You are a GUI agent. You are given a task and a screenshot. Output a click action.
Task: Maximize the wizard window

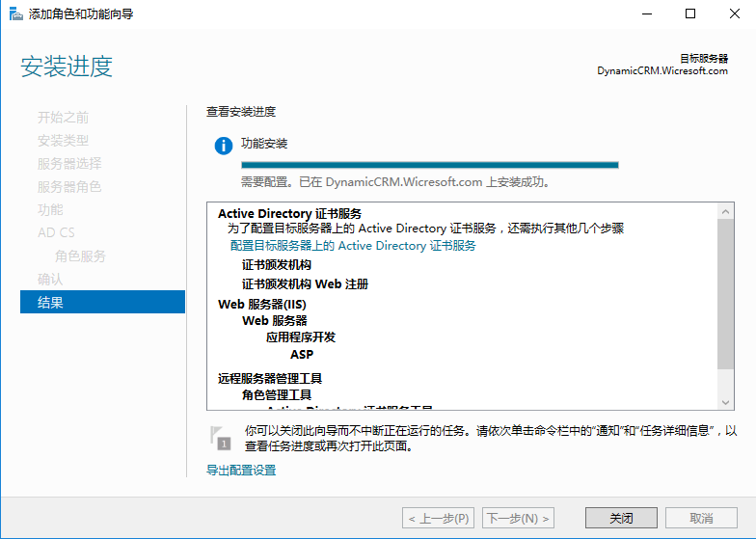click(x=690, y=13)
